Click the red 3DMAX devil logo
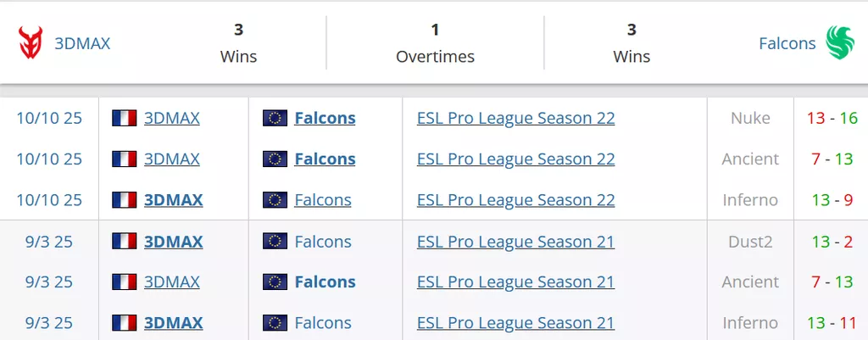The image size is (868, 340). pos(31,42)
